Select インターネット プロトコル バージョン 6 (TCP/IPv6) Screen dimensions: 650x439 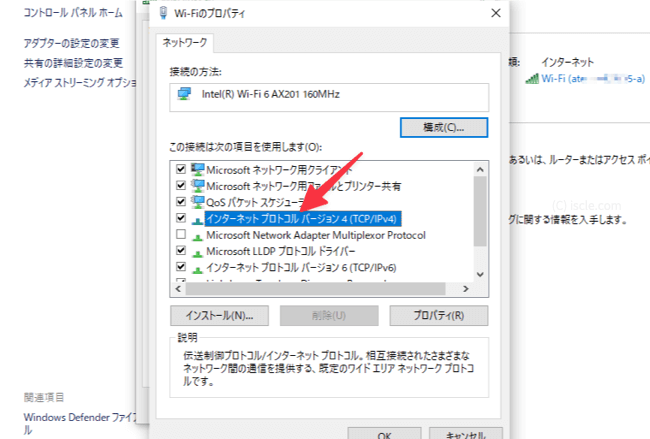(301, 268)
